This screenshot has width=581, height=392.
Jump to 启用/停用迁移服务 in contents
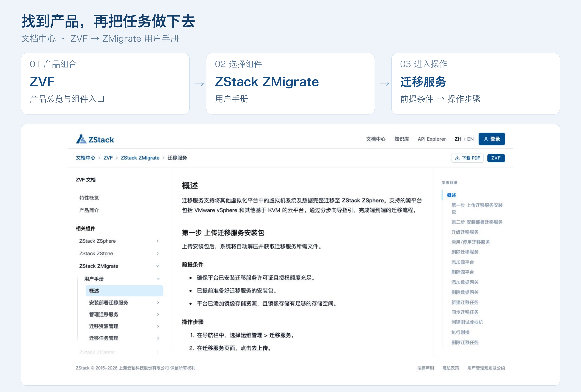tap(470, 242)
